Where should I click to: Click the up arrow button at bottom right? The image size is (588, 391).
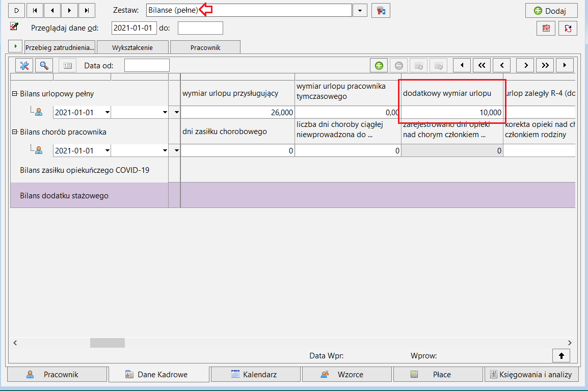click(562, 356)
